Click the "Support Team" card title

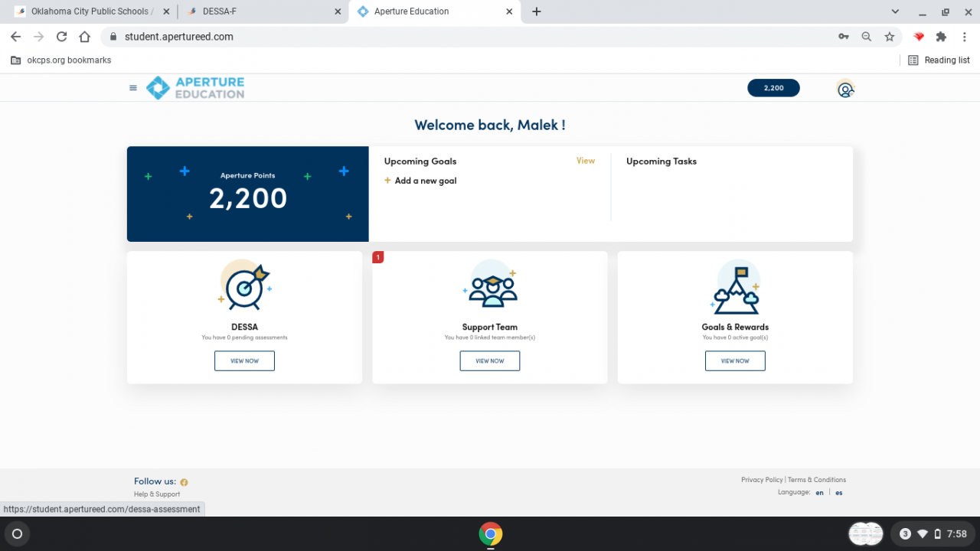coord(490,327)
